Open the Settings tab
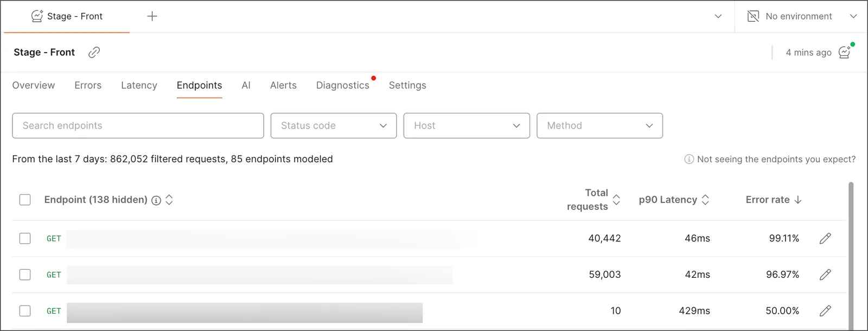The height and width of the screenshot is (331, 868). pos(407,85)
